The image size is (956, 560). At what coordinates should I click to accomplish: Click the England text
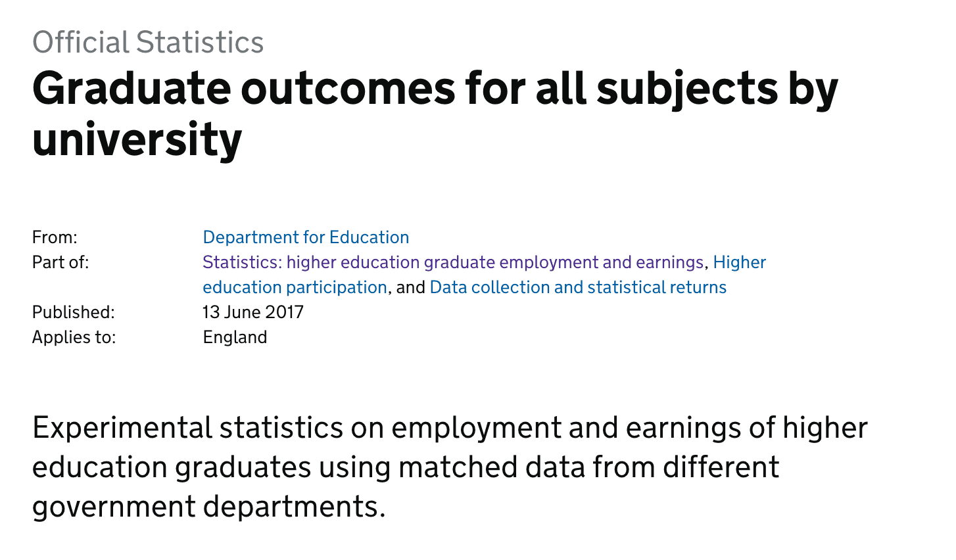[x=235, y=337]
